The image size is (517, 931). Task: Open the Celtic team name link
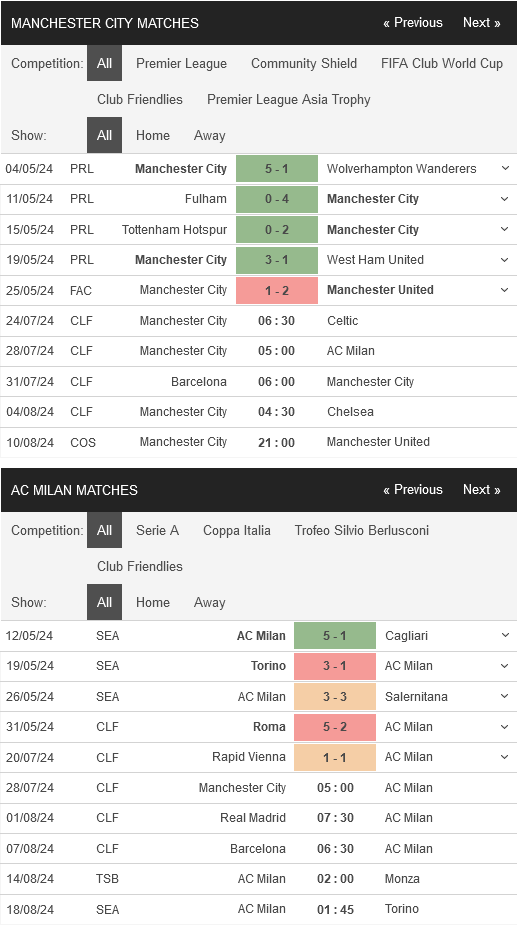click(342, 321)
